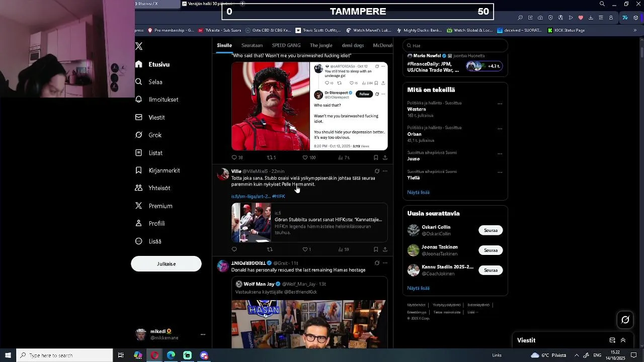Open Ilmoitukset notifications

pyautogui.click(x=157, y=100)
